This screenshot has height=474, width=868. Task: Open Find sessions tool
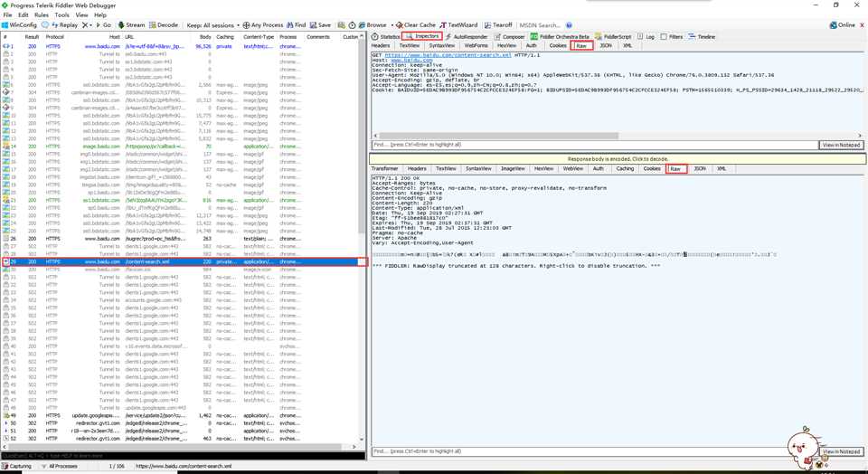297,25
